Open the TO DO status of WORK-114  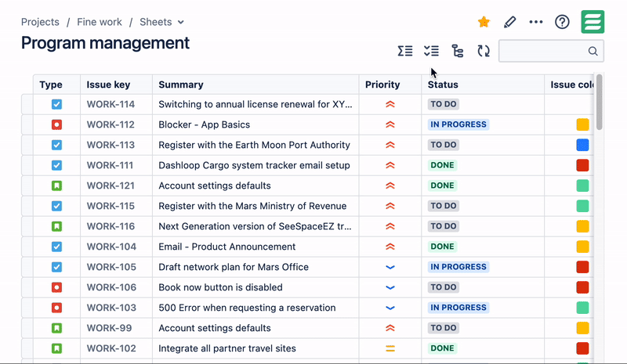click(x=444, y=104)
